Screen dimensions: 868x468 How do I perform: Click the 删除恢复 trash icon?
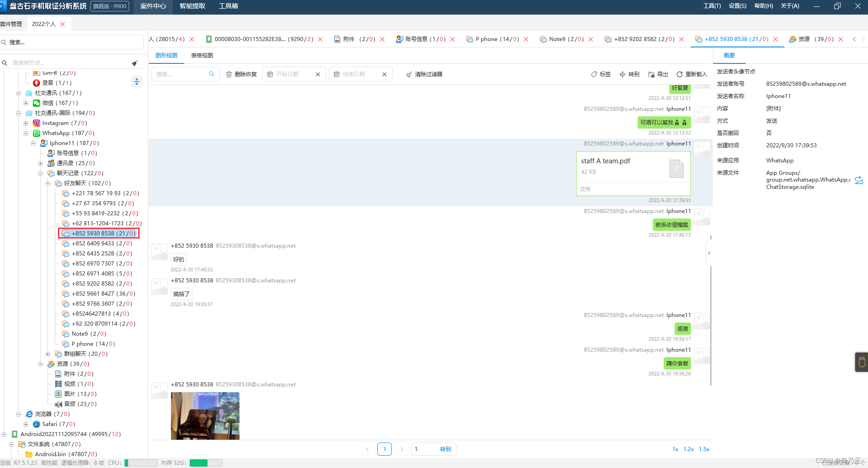pos(229,74)
